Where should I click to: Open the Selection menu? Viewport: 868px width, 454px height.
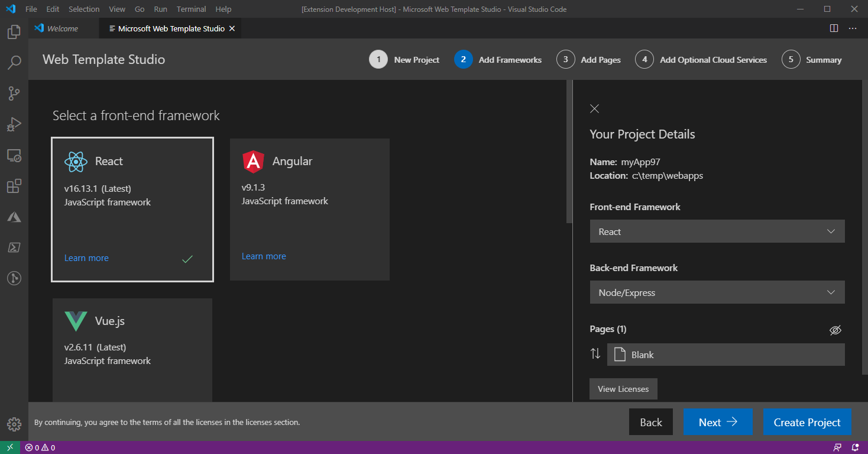coord(84,9)
